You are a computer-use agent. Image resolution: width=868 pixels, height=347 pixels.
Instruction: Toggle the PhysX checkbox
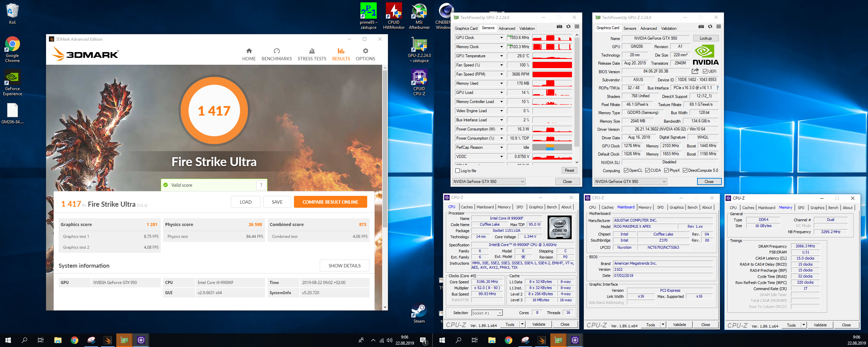click(x=667, y=170)
